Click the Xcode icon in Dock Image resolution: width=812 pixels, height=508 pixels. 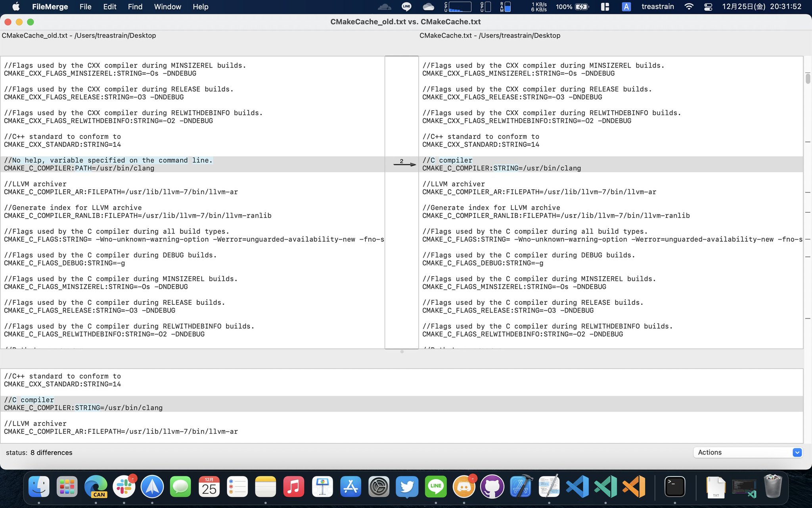click(x=521, y=487)
